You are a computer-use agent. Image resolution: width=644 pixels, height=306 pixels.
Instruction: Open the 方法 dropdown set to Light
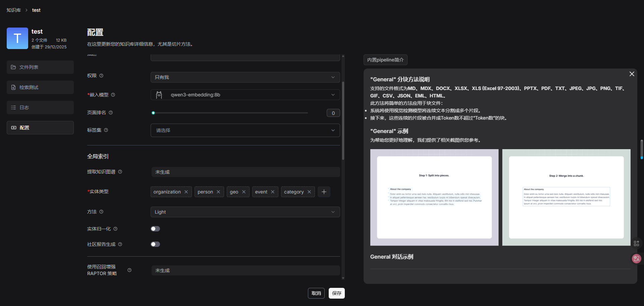(x=245, y=212)
